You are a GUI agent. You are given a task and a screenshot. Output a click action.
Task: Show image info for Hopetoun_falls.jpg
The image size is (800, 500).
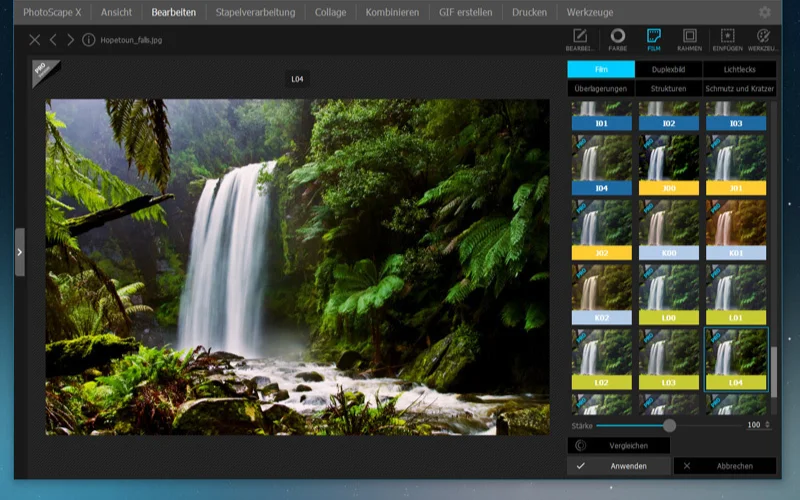pos(89,40)
